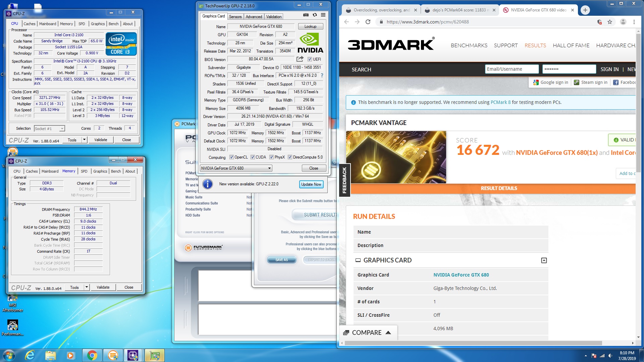Screen dimensions: 644x362
Task: Switch to SPD tab in bottom CPU-Z
Action: click(x=84, y=171)
